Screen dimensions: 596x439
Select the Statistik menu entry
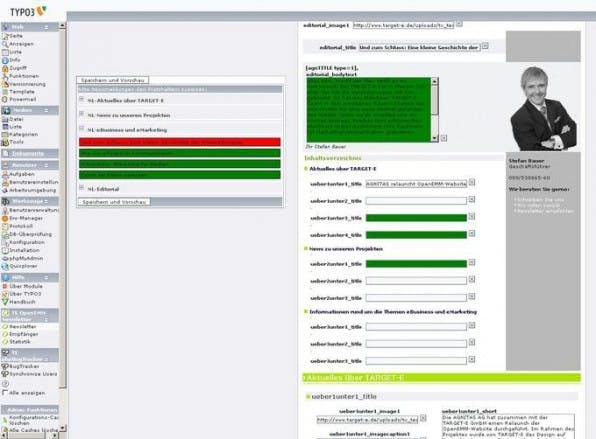[x=20, y=342]
